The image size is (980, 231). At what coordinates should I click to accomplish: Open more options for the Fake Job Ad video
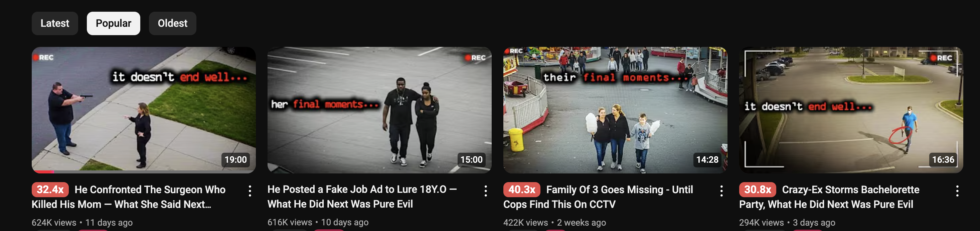pyautogui.click(x=486, y=191)
